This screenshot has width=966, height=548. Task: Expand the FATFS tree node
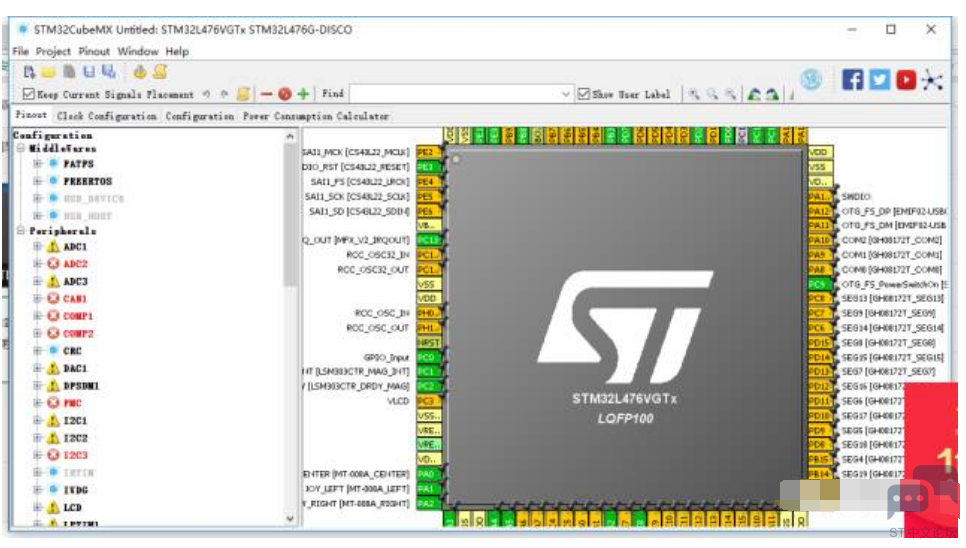(38, 164)
